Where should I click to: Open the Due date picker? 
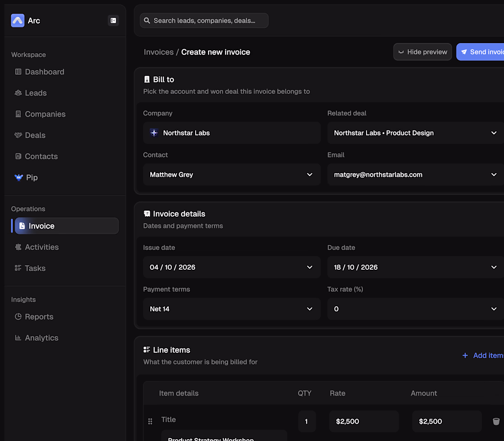416,267
